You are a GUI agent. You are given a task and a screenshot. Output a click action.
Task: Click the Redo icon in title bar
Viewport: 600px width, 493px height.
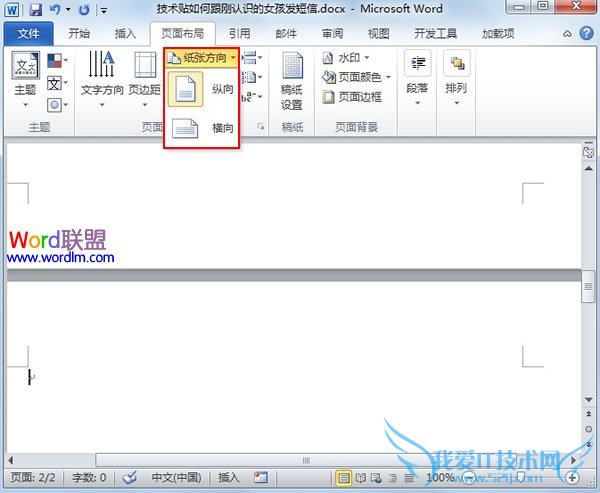[x=84, y=10]
